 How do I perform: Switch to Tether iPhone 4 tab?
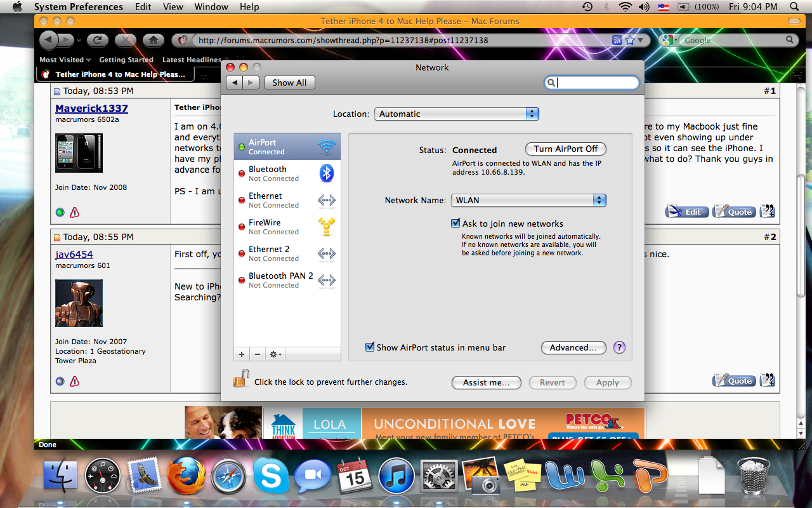(115, 74)
